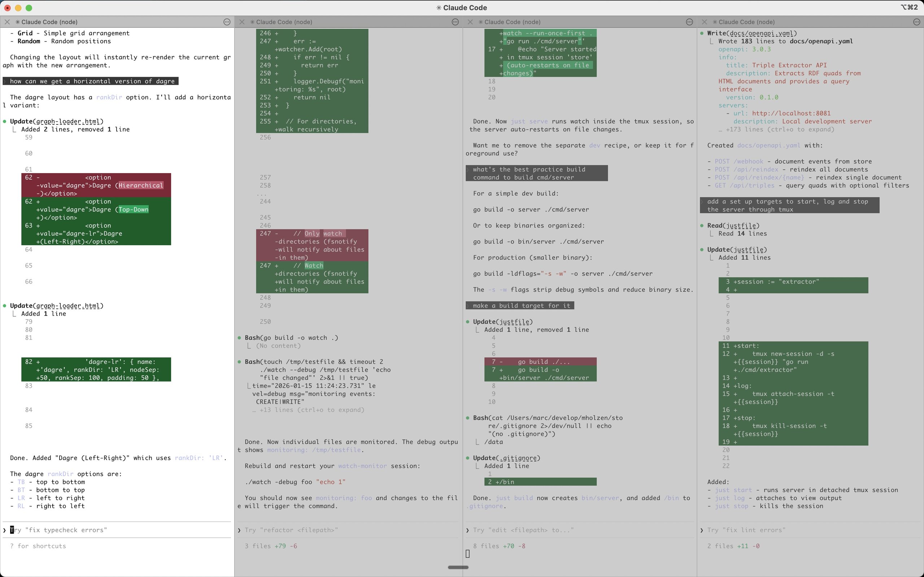Switch to second Claude Code (node) tab title
Screen dimensions: 924x577
point(284,22)
